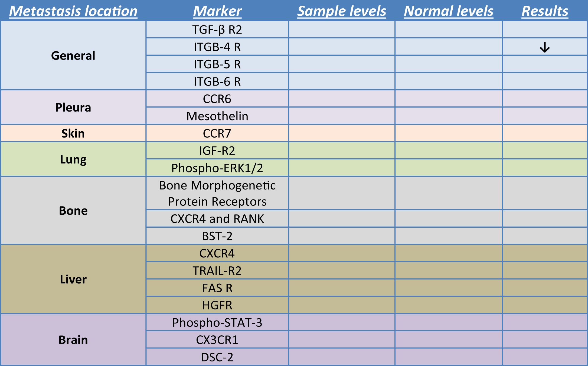
Task: Click the Liver category cell
Action: [73, 279]
